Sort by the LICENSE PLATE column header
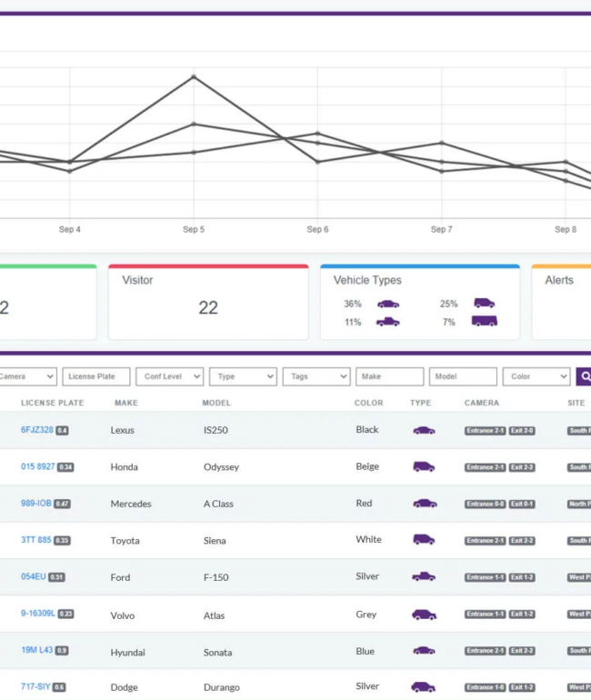 (52, 403)
